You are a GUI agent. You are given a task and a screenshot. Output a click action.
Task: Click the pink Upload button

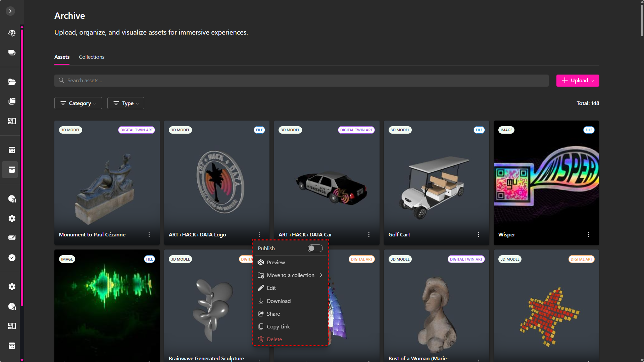577,81
